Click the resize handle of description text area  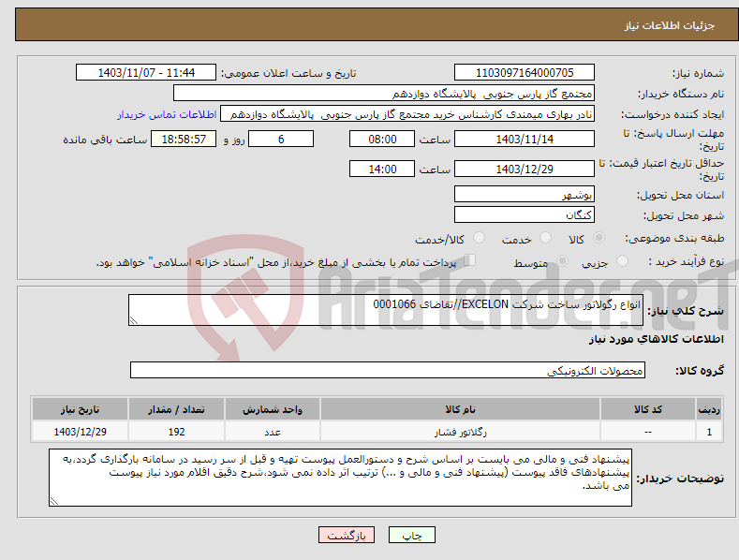coord(134,320)
